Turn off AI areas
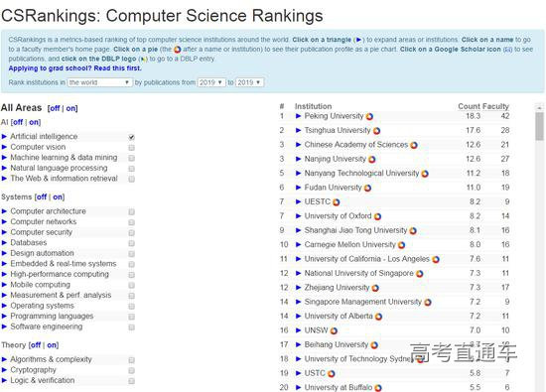546x392 pixels. point(18,122)
